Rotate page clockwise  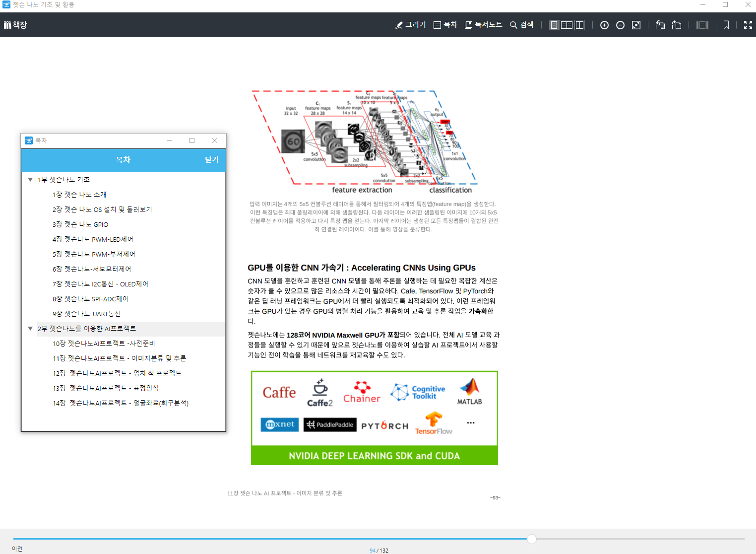pos(676,25)
